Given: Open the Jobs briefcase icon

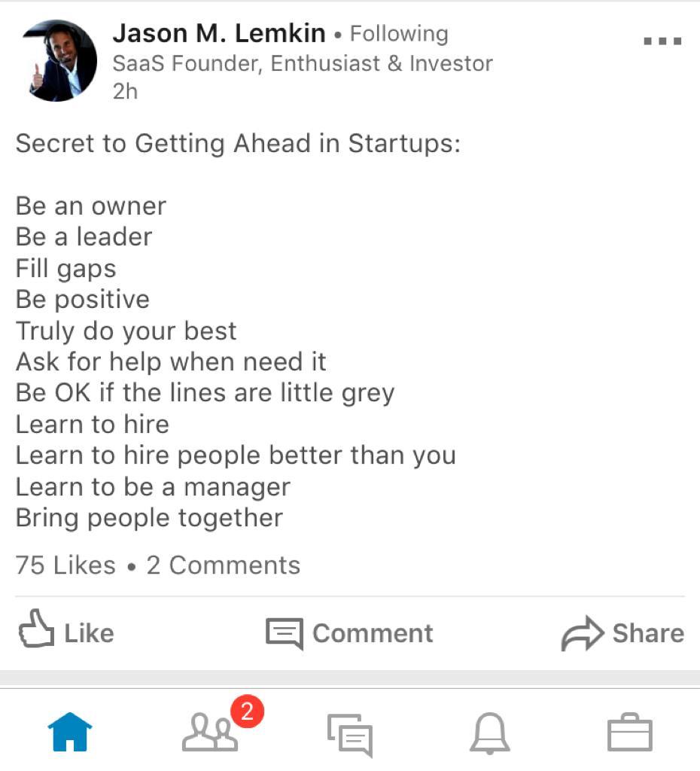Looking at the screenshot, I should pyautogui.click(x=629, y=733).
